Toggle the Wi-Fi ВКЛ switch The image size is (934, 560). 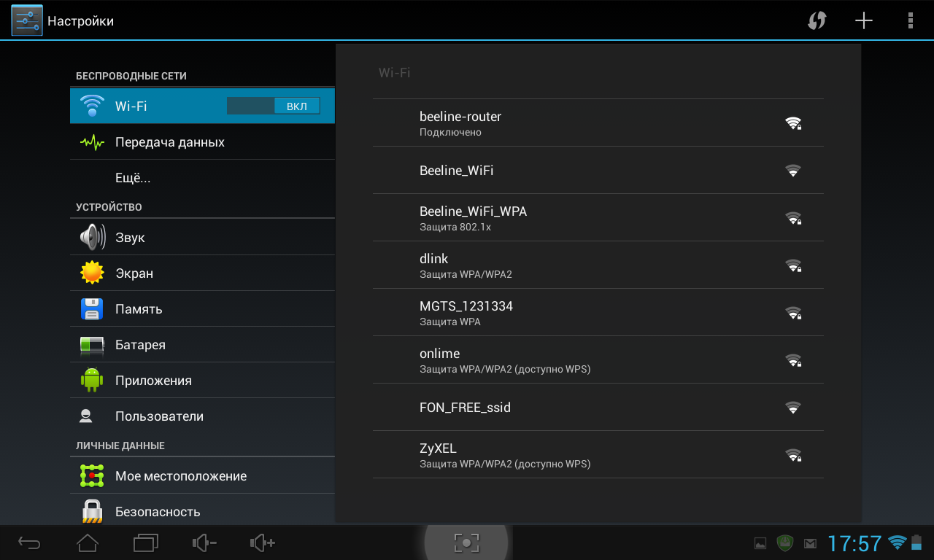point(274,106)
